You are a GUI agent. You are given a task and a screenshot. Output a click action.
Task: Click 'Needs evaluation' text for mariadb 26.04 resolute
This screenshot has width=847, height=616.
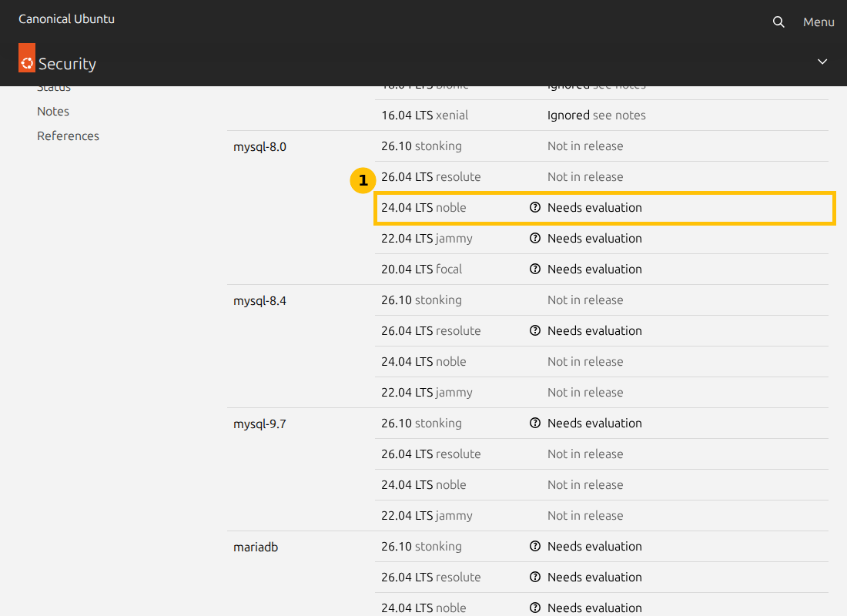point(594,577)
